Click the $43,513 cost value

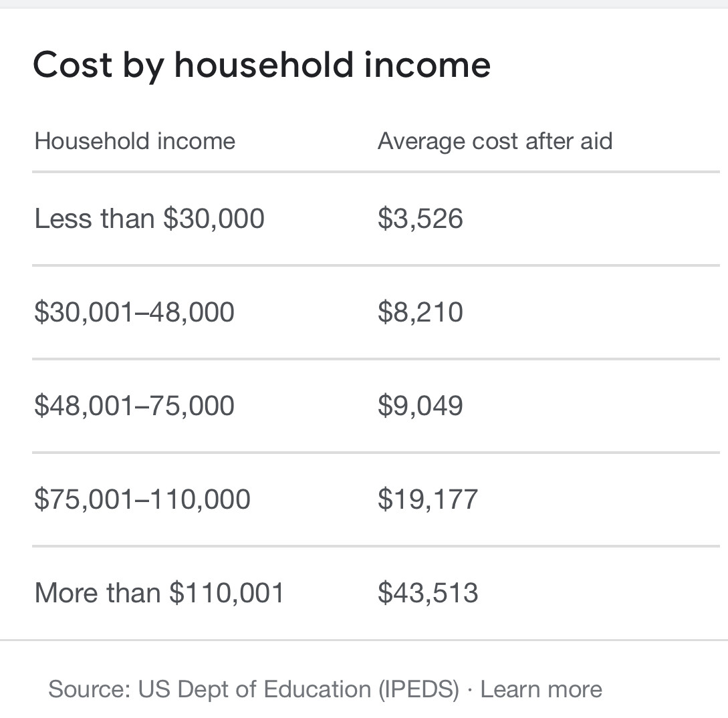pyautogui.click(x=428, y=593)
